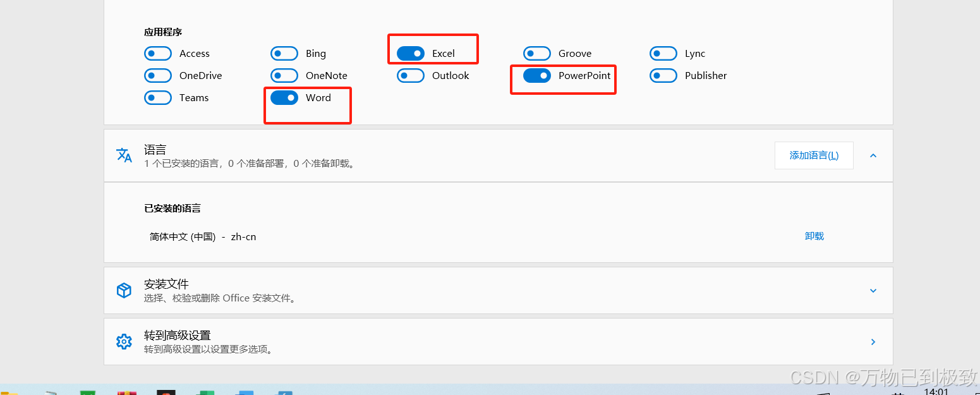980x395 pixels.
Task: Enable the Groove application switch
Action: tap(537, 54)
